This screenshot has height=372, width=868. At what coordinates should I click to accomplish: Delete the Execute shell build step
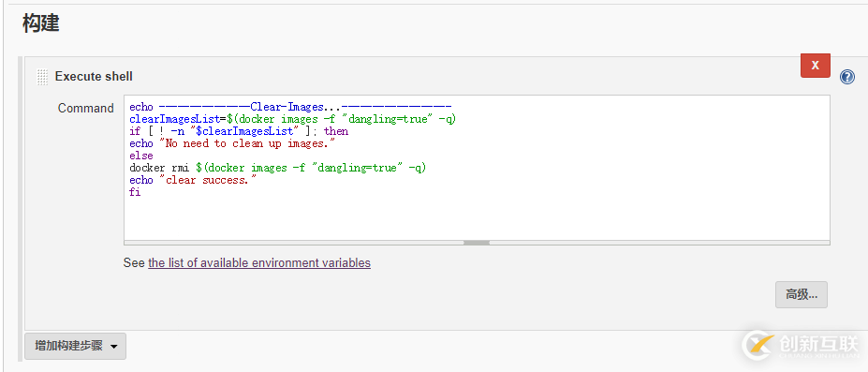point(815,66)
